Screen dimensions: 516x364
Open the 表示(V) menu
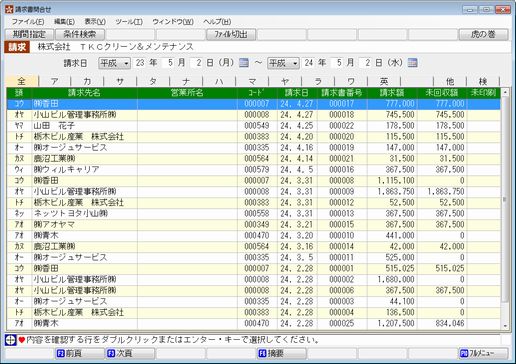95,22
